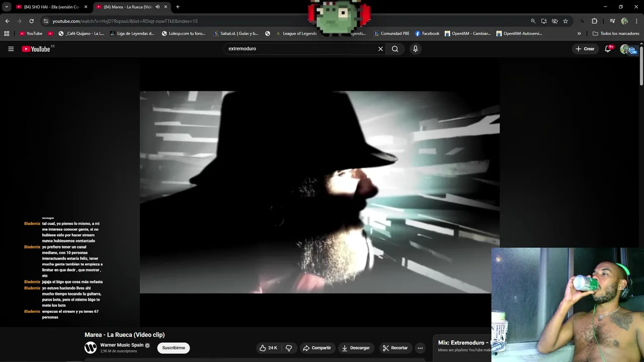Click the Crear button
Screen dimensions: 644x362
coord(585,49)
